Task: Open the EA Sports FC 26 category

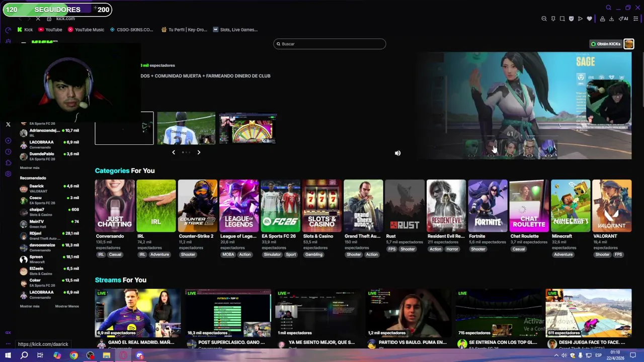Action: click(x=280, y=206)
